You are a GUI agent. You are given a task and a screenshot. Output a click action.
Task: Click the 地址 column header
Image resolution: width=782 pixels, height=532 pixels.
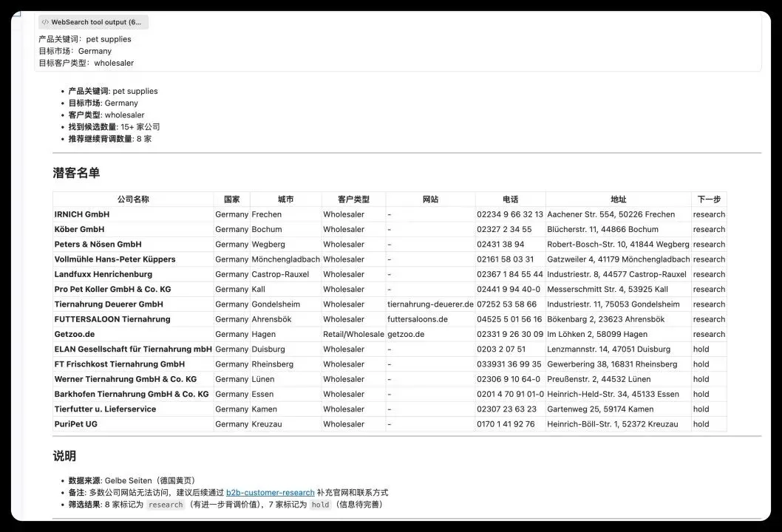click(x=619, y=199)
